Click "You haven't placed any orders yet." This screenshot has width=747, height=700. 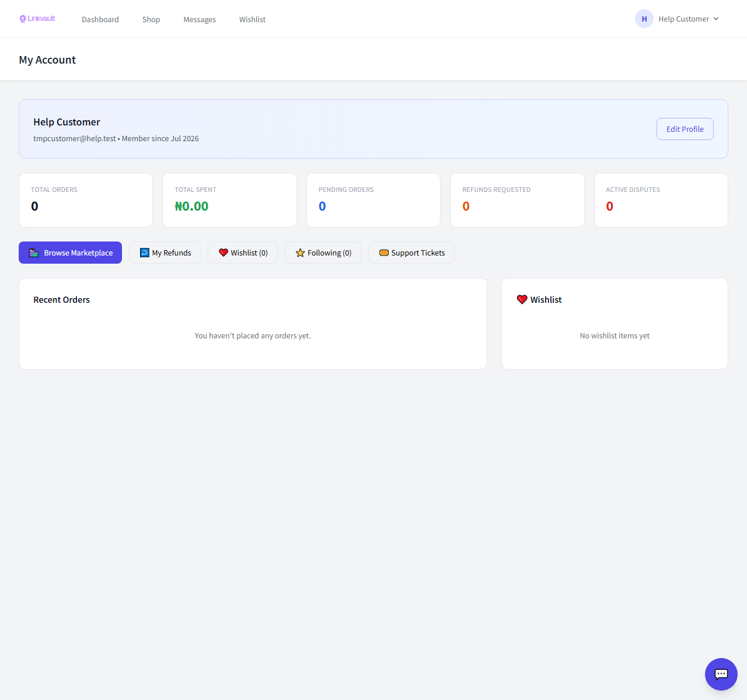253,335
